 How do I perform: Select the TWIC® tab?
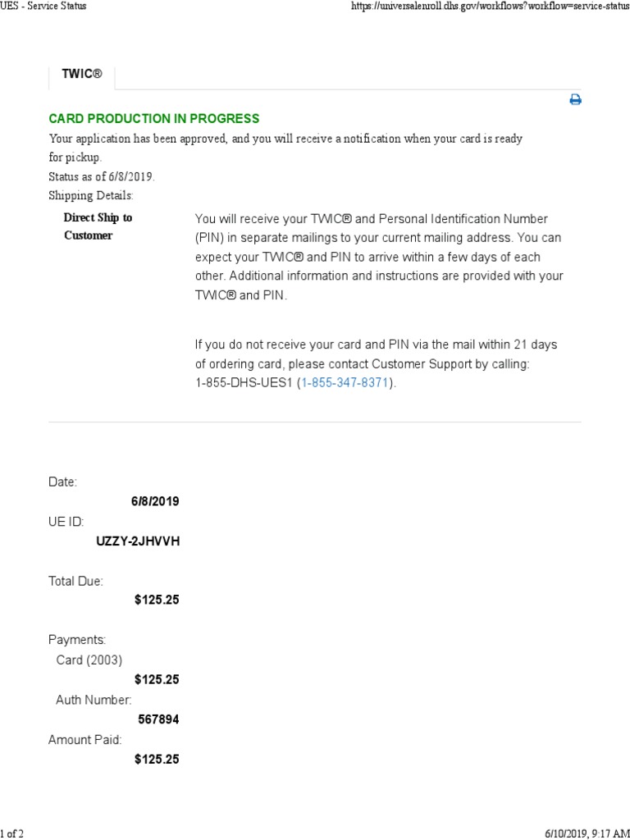click(x=82, y=74)
